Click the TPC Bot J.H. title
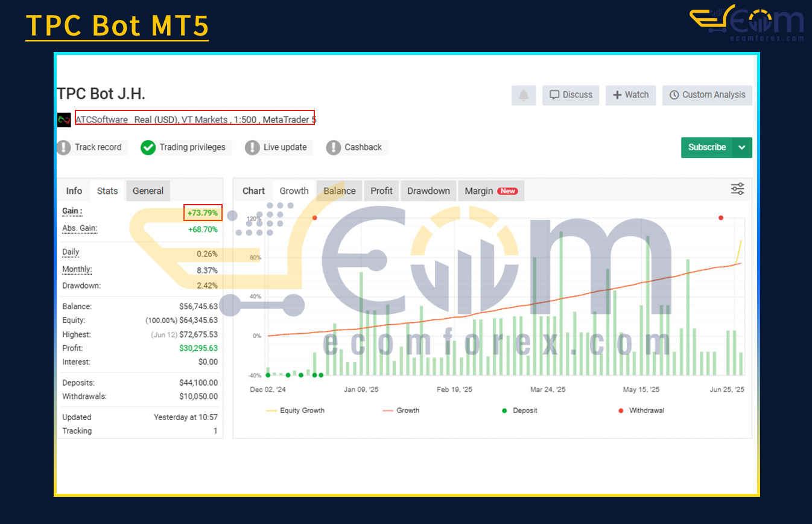Viewport: 812px width, 524px height. click(101, 94)
